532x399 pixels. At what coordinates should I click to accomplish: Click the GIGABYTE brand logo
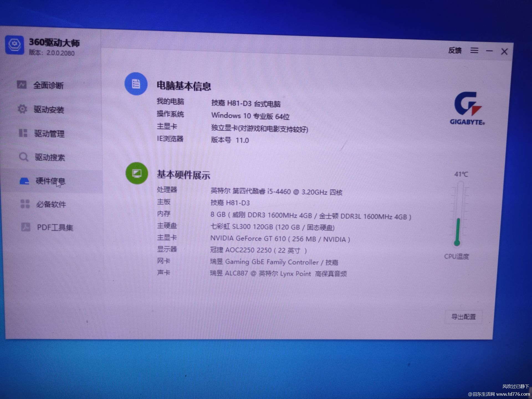(x=467, y=109)
